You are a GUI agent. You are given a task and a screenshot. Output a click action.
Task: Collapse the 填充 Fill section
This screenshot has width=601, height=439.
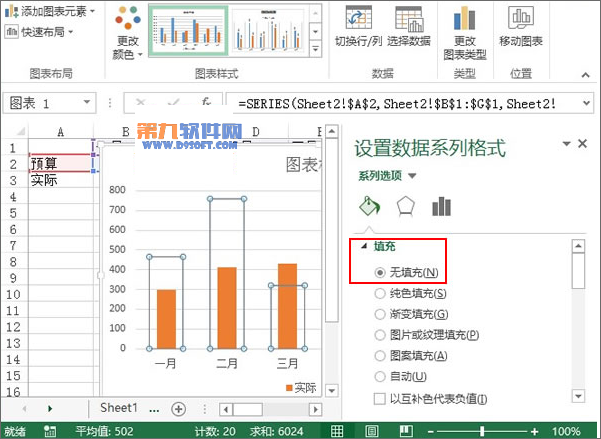(x=365, y=246)
